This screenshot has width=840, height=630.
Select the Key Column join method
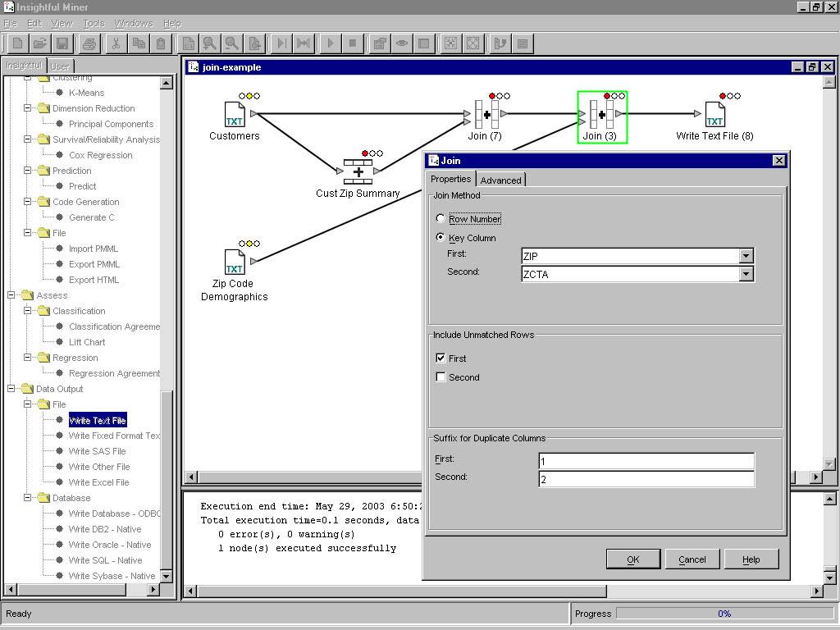(x=441, y=237)
